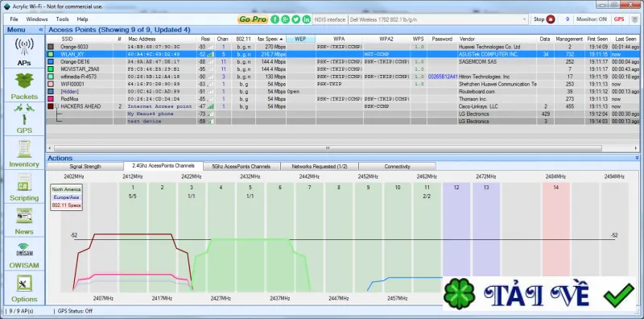Click the shield icon next to GPS

[x=634, y=19]
